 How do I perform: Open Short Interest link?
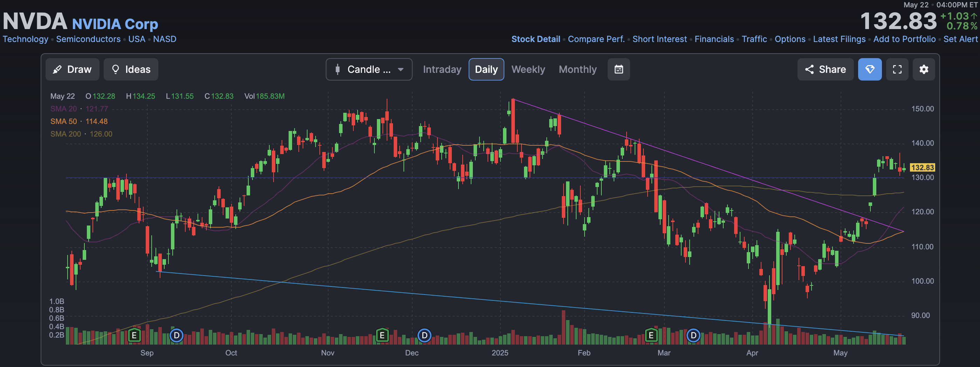(659, 39)
